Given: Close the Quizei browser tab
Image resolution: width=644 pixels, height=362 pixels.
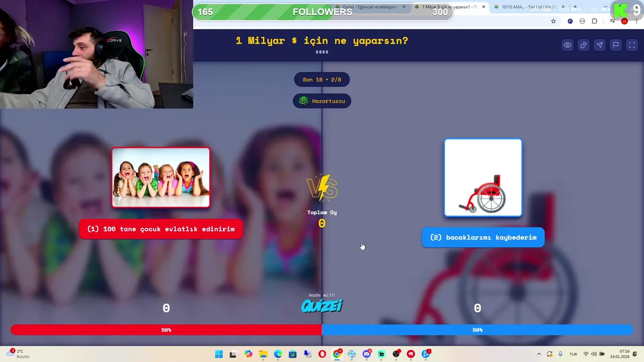Looking at the screenshot, I should [404, 7].
